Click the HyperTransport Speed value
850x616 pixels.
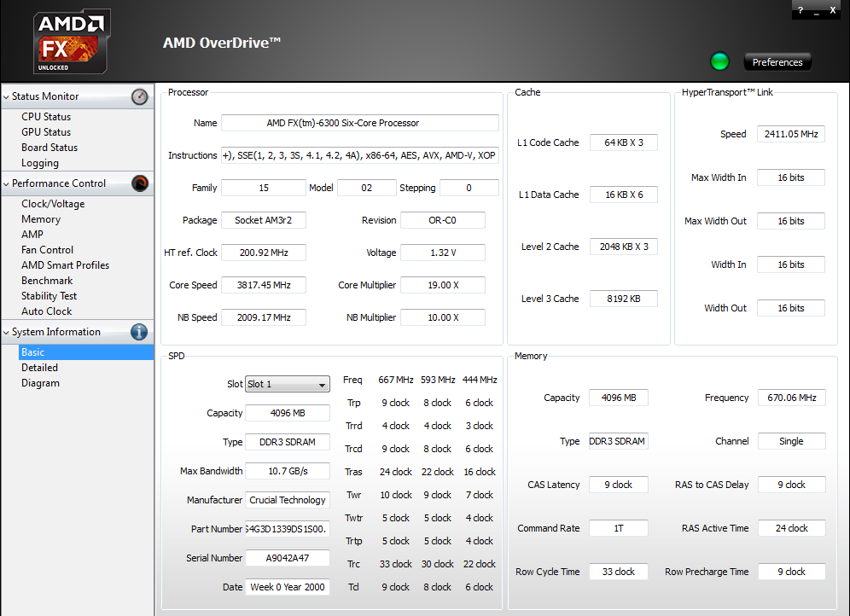point(791,134)
